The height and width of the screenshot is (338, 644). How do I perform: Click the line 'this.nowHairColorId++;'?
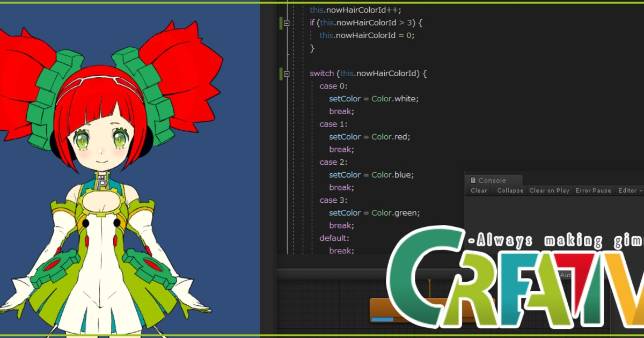355,10
